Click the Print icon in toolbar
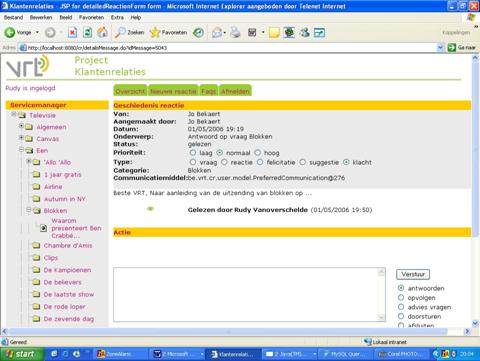Viewport: 480px width, 361px height. pyautogui.click(x=235, y=32)
